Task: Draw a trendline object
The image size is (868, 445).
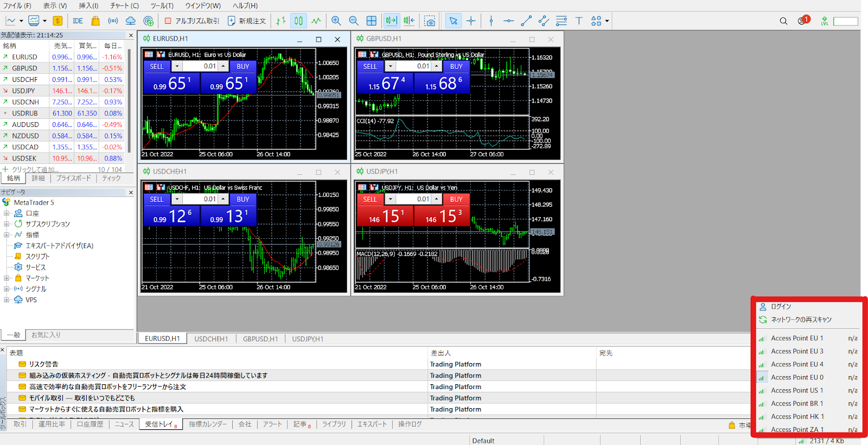Action: click(x=526, y=21)
